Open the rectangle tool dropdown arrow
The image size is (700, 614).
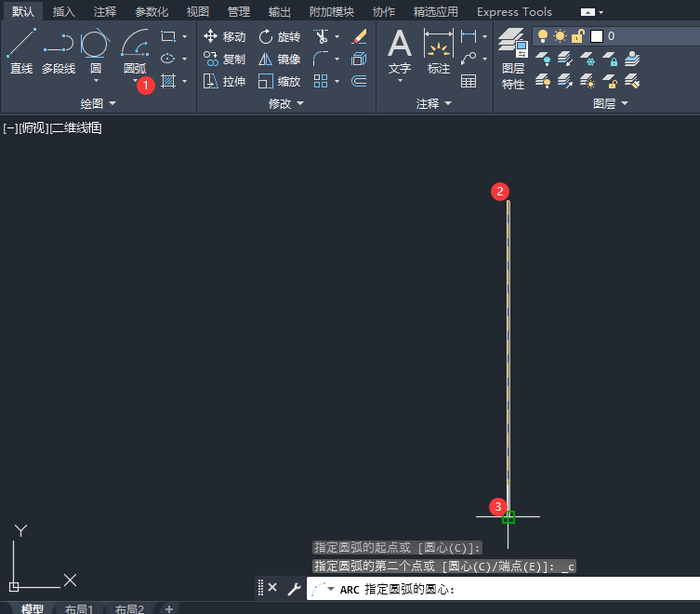pyautogui.click(x=184, y=36)
